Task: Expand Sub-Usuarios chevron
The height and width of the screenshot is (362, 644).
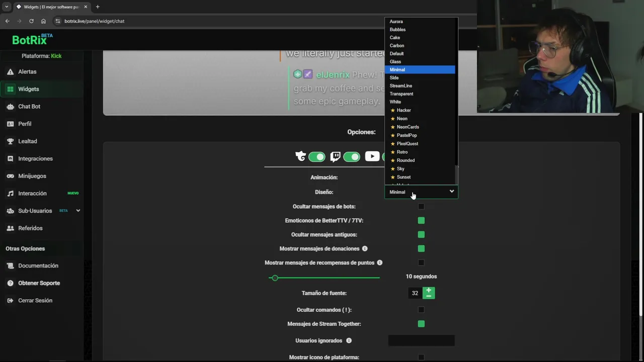Action: [78, 211]
